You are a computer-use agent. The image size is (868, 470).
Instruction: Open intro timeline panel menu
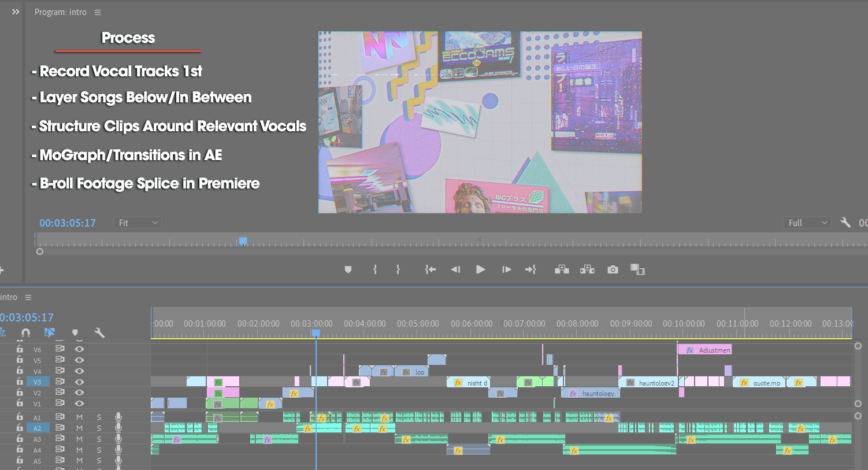point(28,297)
